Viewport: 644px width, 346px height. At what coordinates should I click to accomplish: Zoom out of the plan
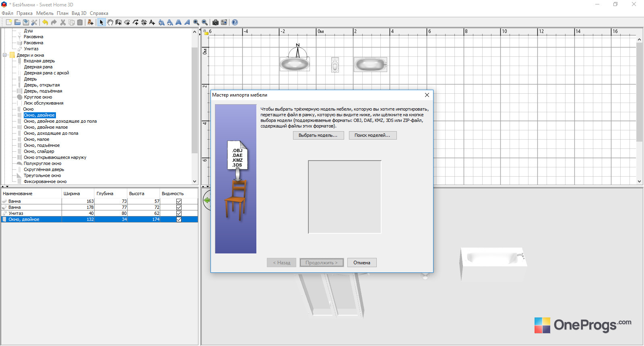click(x=204, y=23)
